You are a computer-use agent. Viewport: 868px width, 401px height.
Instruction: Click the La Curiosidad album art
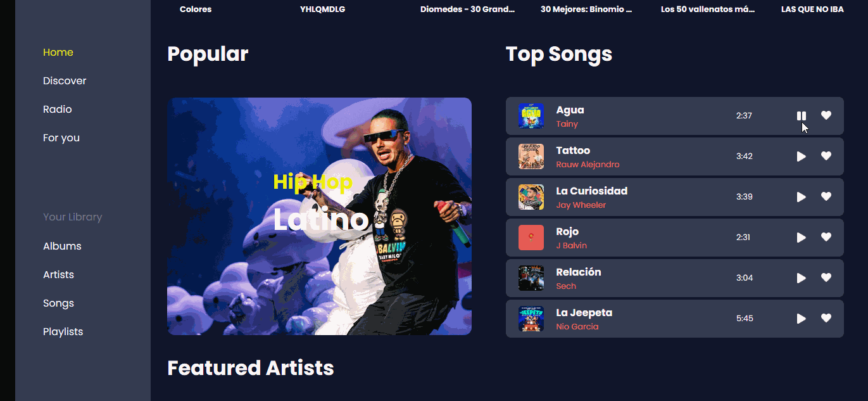coord(531,197)
